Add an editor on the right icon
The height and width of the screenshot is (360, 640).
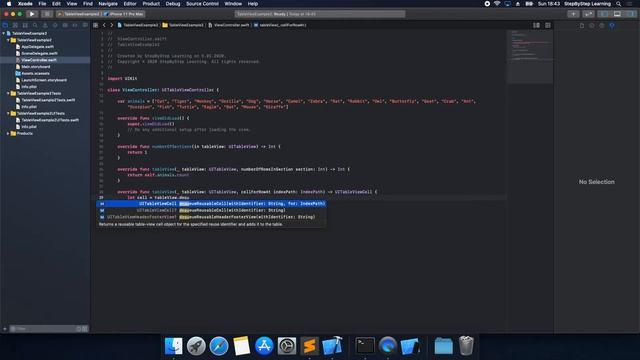pos(548,25)
